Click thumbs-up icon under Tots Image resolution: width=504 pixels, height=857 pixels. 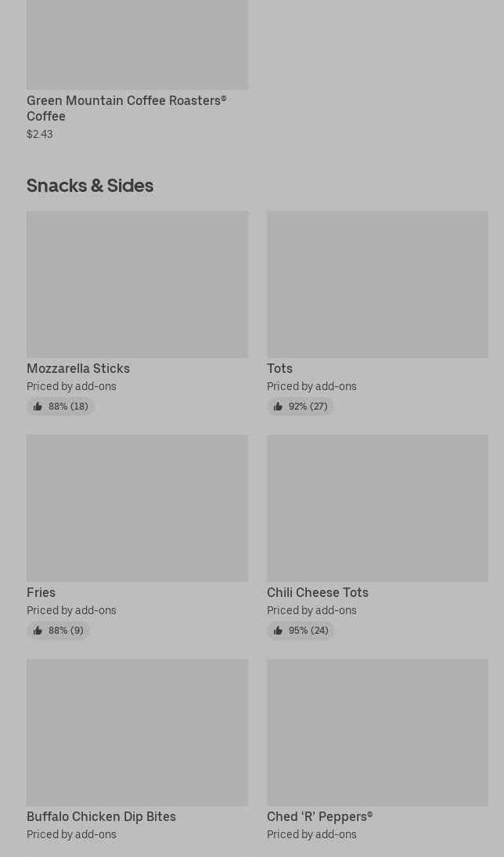click(x=278, y=407)
